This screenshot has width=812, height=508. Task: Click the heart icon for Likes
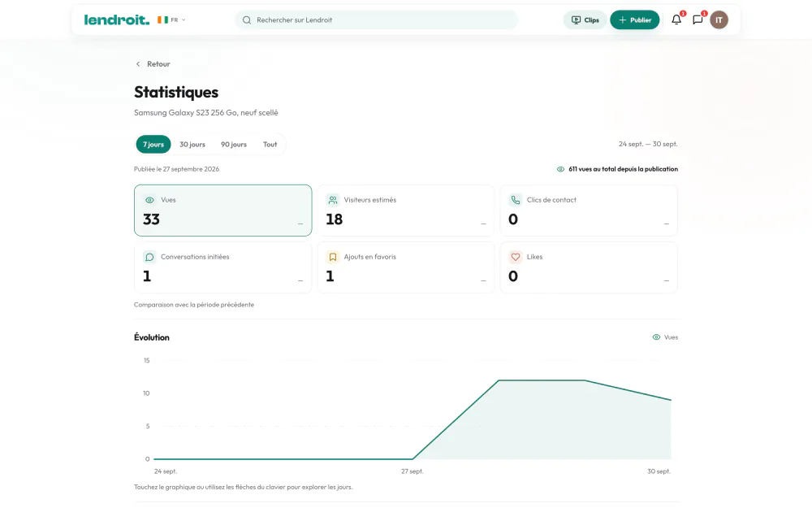click(516, 257)
